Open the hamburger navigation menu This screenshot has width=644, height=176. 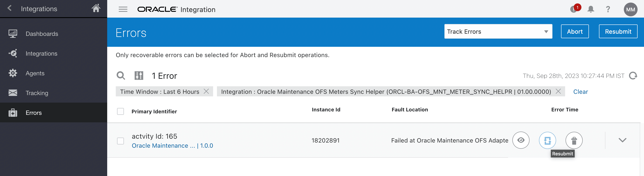[123, 9]
